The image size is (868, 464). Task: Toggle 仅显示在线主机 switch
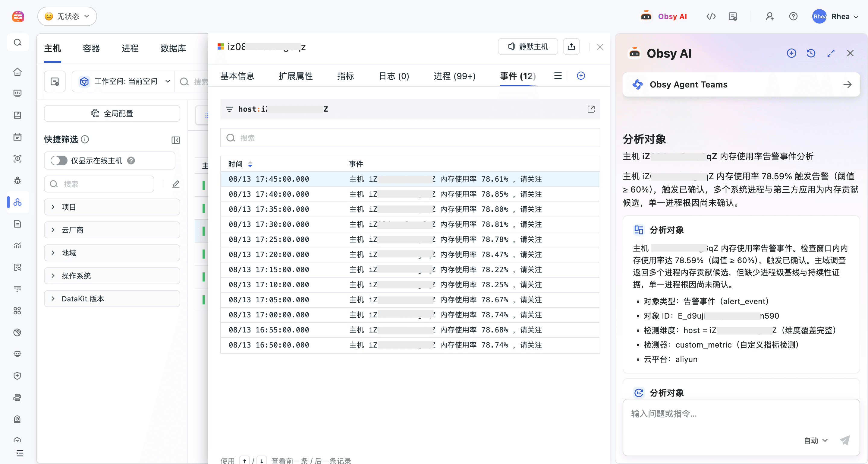point(59,161)
